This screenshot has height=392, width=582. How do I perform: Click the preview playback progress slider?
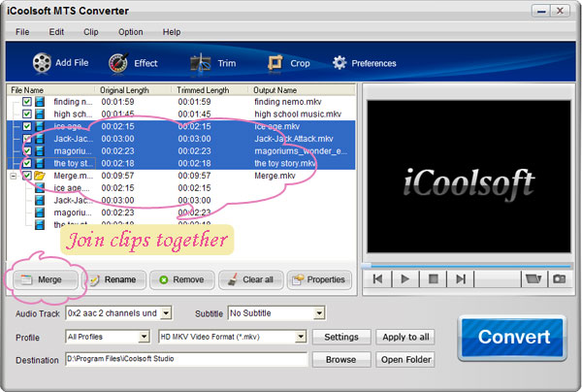tap(467, 266)
